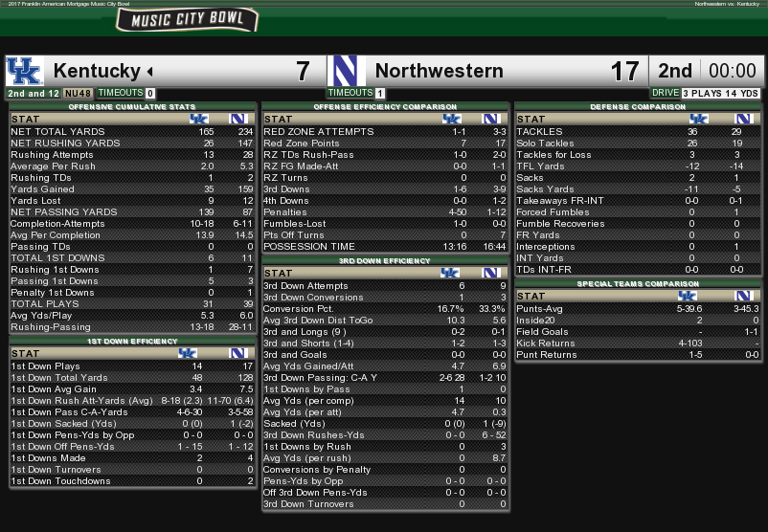Click Punts-Avg row label
Image resolution: width=768 pixels, height=532 pixels.
tap(539, 309)
